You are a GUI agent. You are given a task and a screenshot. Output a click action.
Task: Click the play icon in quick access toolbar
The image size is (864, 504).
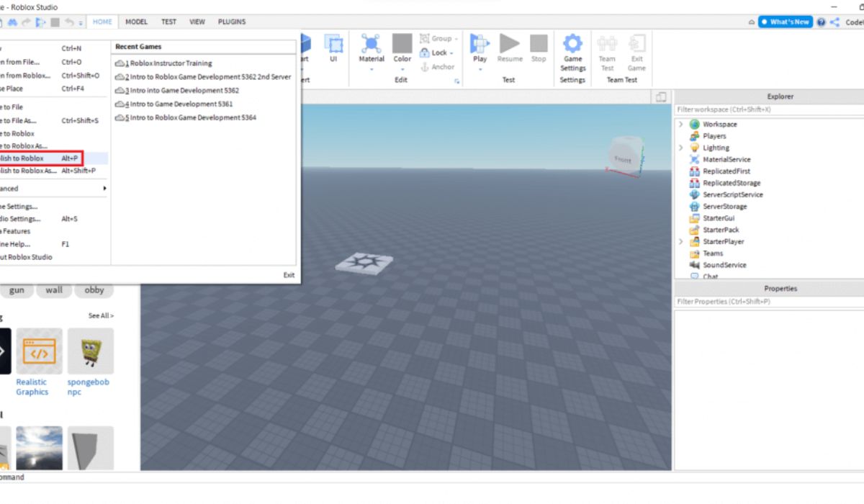(x=40, y=22)
